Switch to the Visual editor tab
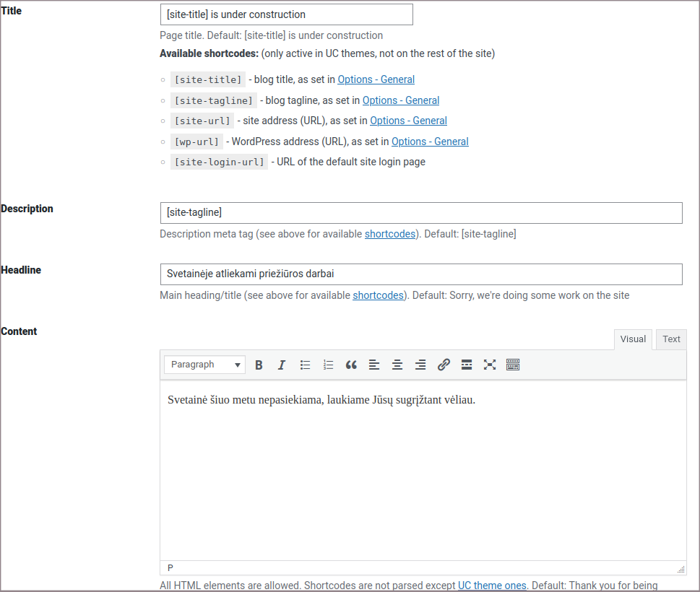 (x=633, y=339)
